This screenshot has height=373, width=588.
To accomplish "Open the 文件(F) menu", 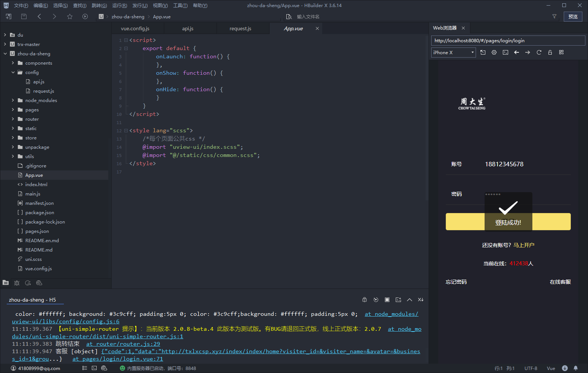I will point(21,6).
